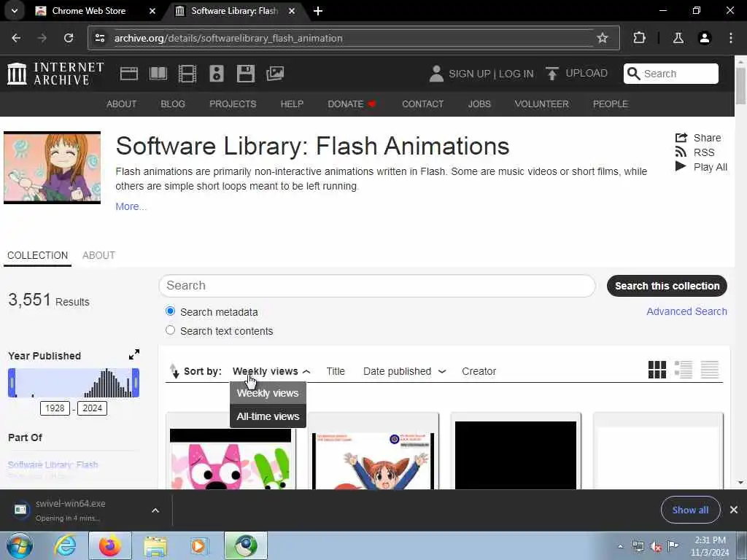Expand the Year Published histogram
Screen dimensions: 747x560
coord(134,355)
